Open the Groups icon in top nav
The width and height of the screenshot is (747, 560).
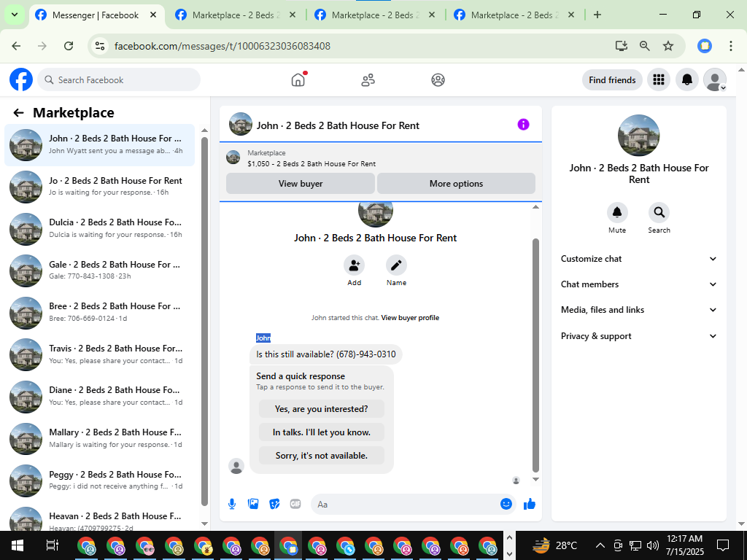(x=438, y=80)
